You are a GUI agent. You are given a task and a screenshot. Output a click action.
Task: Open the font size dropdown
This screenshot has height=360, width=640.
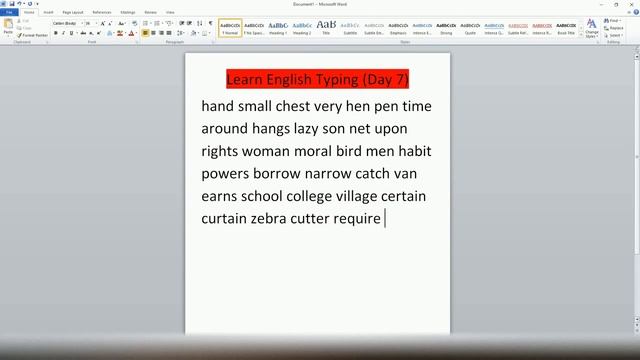(96, 24)
